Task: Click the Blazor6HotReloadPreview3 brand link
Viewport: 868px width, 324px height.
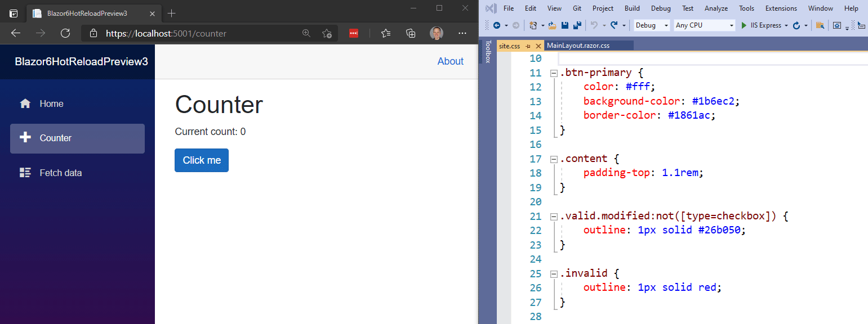Action: (x=82, y=61)
